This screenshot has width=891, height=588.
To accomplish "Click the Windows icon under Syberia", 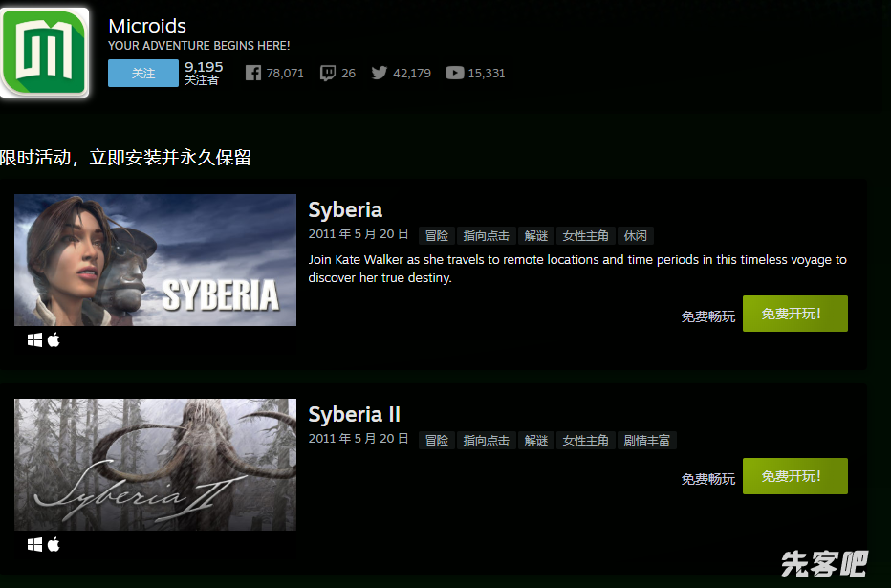I will click(x=35, y=339).
